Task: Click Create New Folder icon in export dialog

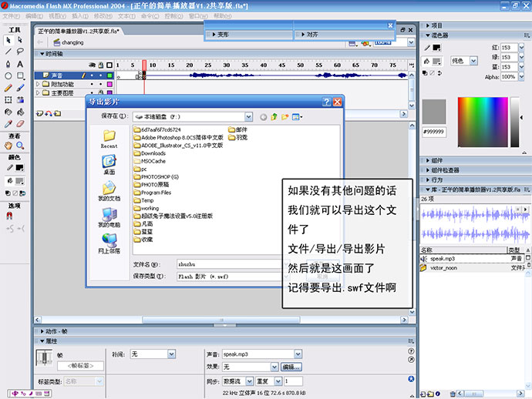Action: 285,117
